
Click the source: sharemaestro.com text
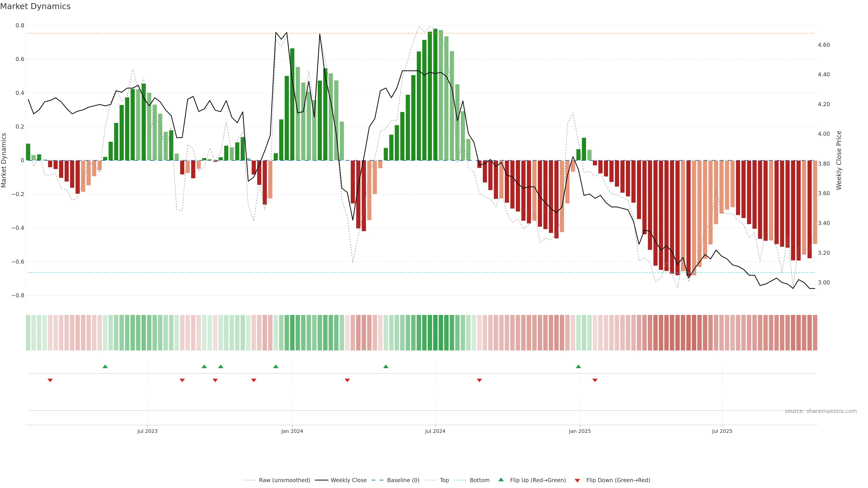(x=821, y=411)
